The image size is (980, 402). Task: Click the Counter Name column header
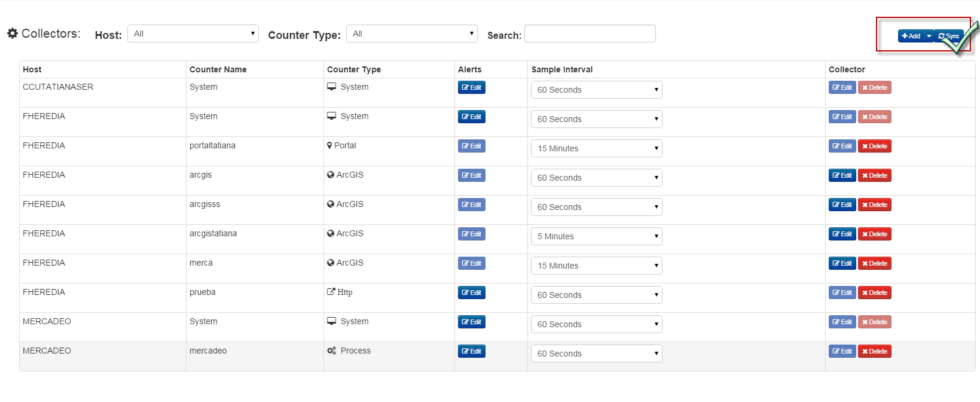click(x=218, y=69)
